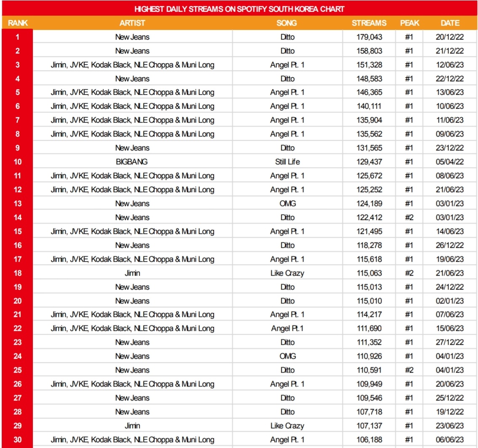Viewport: 478px width, 448px height.
Task: Click the RANK column header
Action: pos(18,23)
